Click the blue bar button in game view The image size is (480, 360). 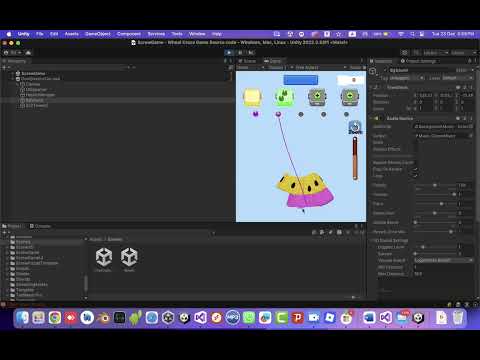[301, 80]
